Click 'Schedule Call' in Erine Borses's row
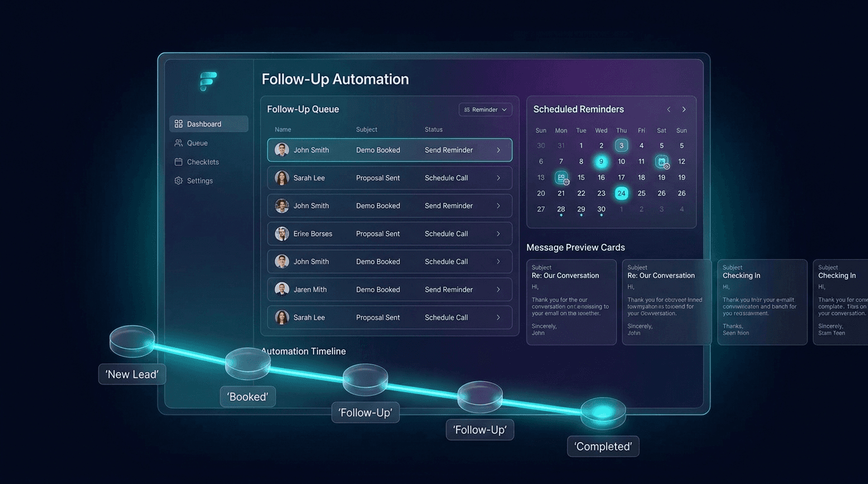The width and height of the screenshot is (868, 484). [447, 234]
